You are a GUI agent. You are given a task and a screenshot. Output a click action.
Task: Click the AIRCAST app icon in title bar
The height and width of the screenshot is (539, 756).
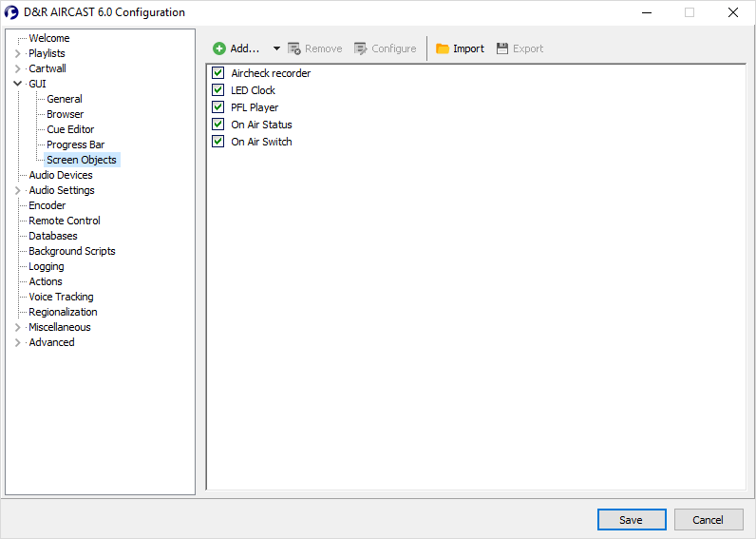(12, 12)
